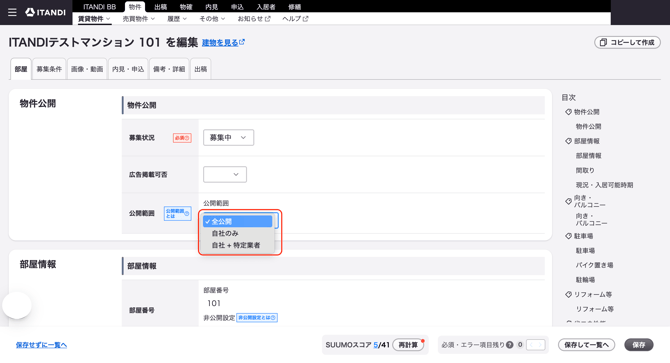This screenshot has width=670, height=363.
Task: Open the ヘルプ external link
Action: pyautogui.click(x=295, y=19)
